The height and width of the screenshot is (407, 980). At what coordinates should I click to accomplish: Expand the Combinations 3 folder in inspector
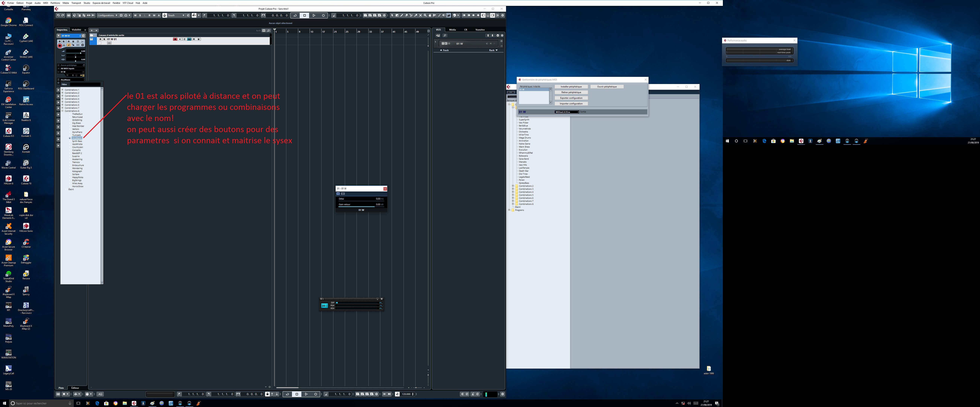pos(62,96)
